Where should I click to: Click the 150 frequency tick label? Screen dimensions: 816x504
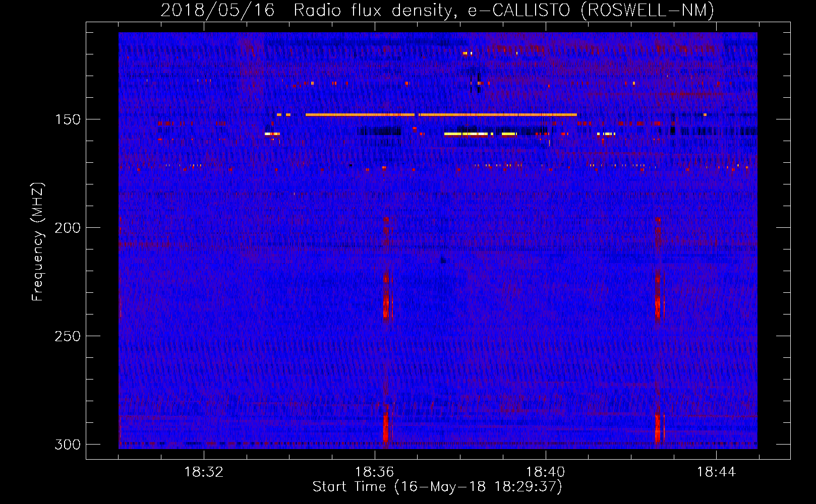(x=67, y=119)
